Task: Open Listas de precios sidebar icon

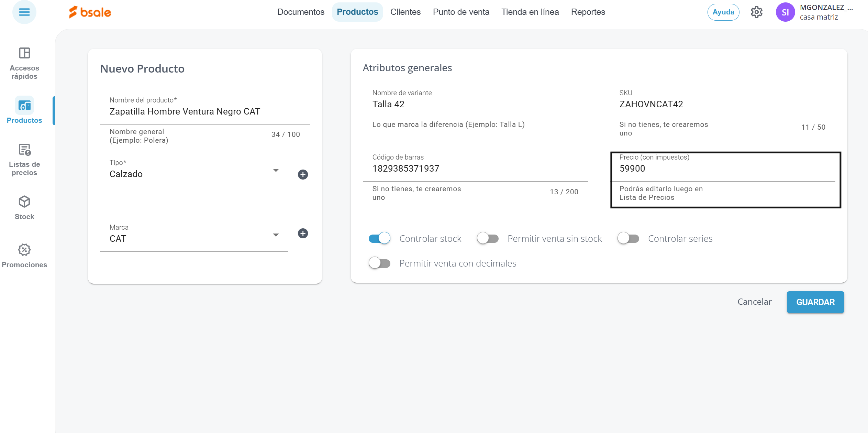Action: tap(24, 150)
